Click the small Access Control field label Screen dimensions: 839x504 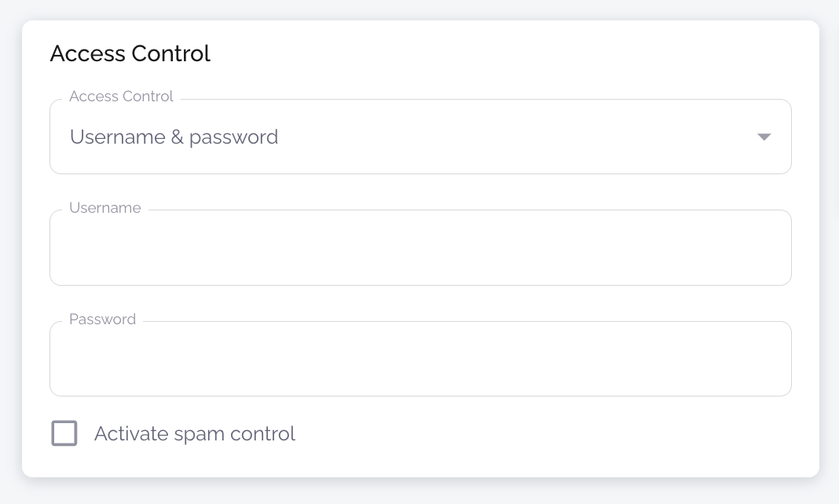[x=121, y=97]
